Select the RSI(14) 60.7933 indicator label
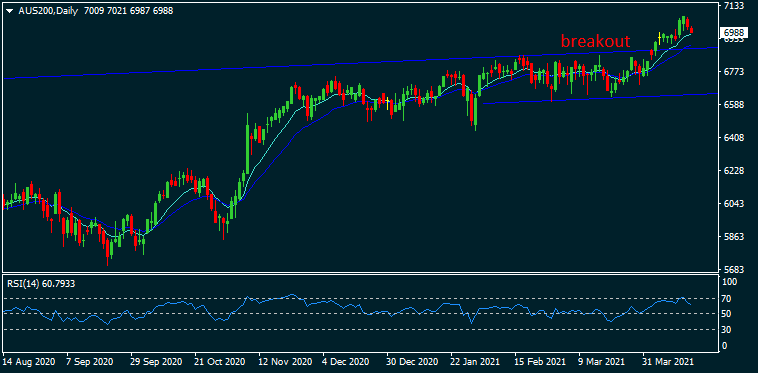758x373 pixels. pos(41,283)
